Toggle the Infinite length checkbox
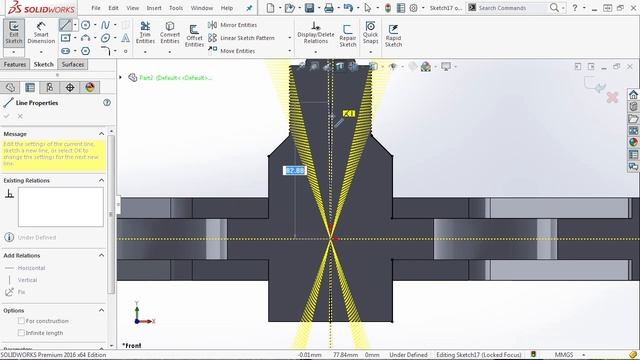640x360 pixels. click(x=21, y=333)
